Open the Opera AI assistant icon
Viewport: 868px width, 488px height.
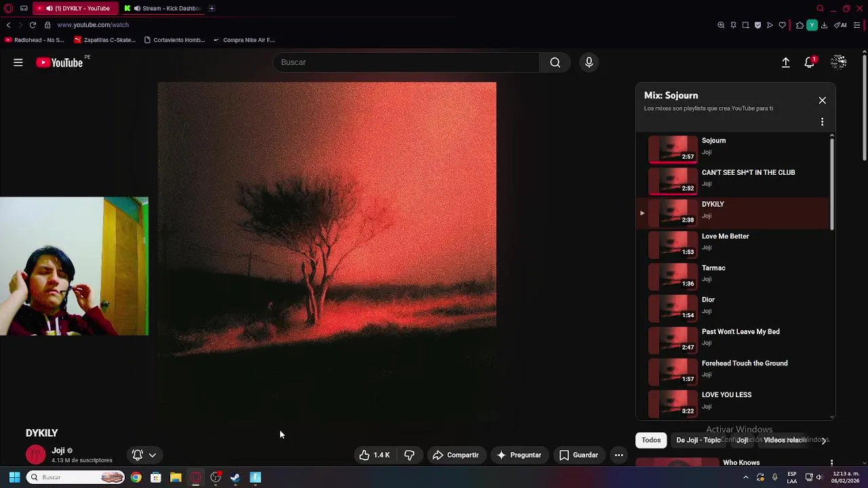pos(841,25)
